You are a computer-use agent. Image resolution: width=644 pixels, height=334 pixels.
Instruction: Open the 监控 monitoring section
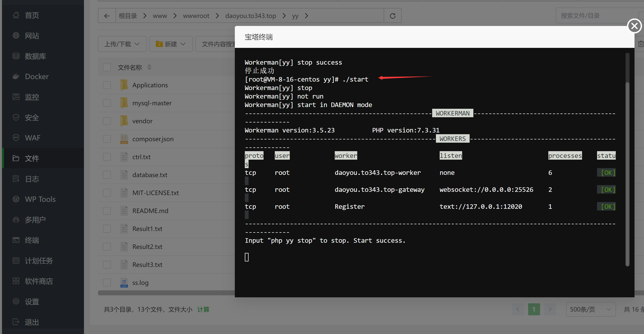32,97
